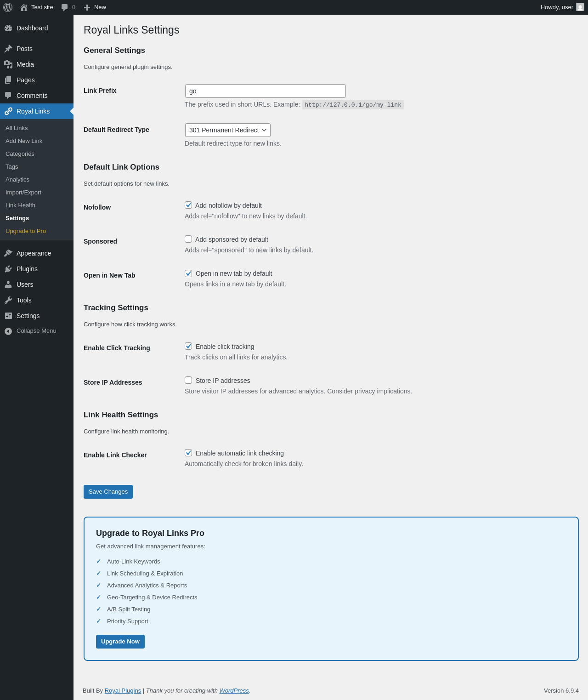
Task: Open Link Health submenu item
Action: 20,205
